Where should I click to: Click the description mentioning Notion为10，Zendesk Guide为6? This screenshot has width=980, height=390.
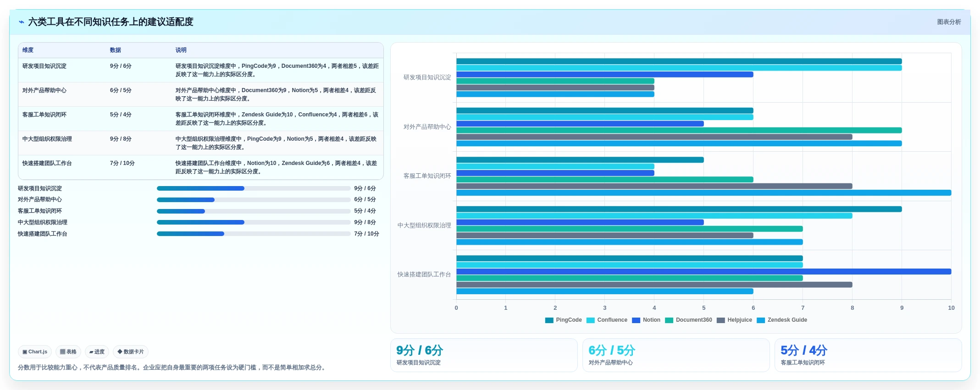tap(277, 167)
